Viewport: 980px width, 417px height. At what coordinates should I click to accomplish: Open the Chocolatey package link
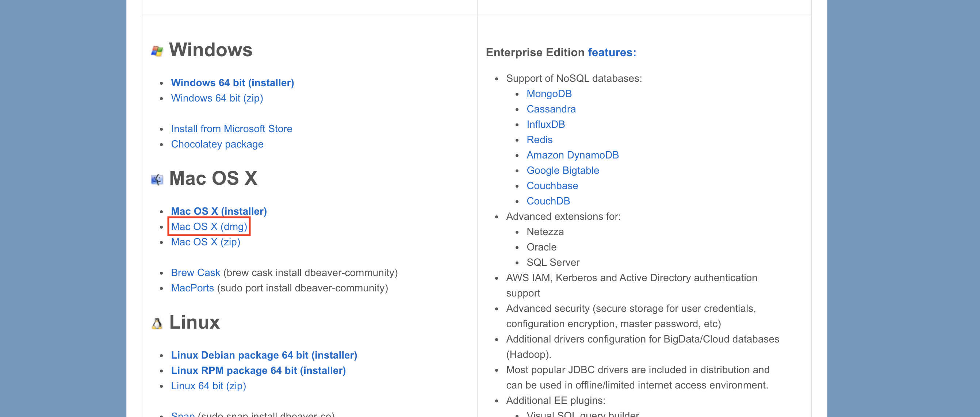[x=217, y=144]
